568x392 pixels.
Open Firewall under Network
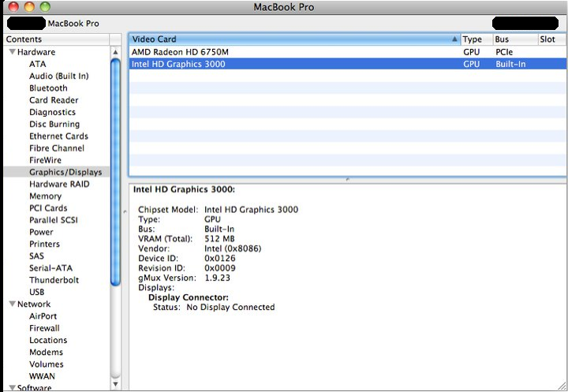44,328
